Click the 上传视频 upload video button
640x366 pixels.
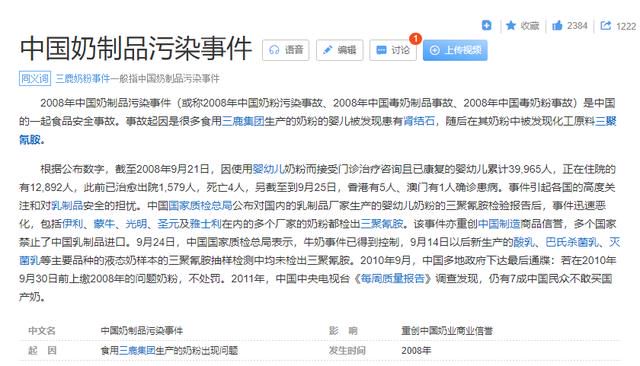455,50
